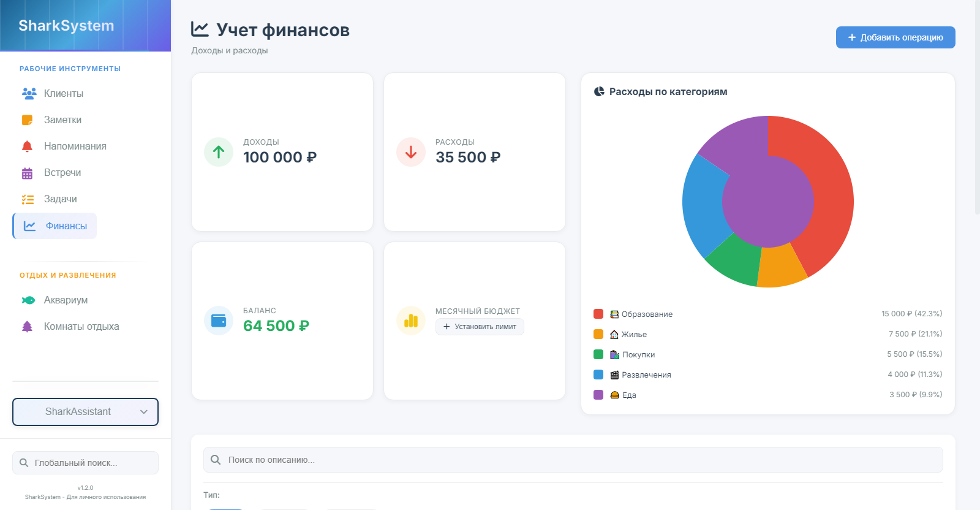The width and height of the screenshot is (980, 510).
Task: Click the amount 7 500 ₽ (21.1%)
Action: click(x=916, y=334)
